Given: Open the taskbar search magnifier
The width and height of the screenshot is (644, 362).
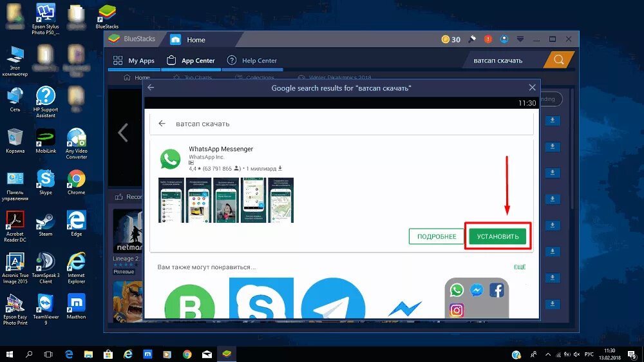Looking at the screenshot, I should [x=29, y=354].
